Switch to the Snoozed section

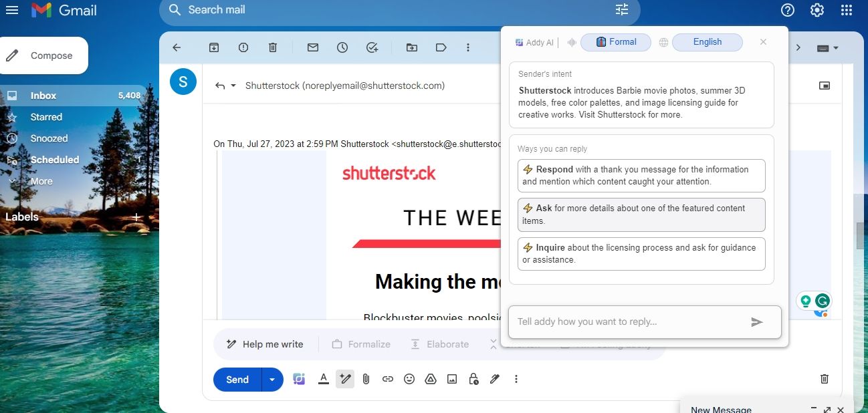point(49,138)
